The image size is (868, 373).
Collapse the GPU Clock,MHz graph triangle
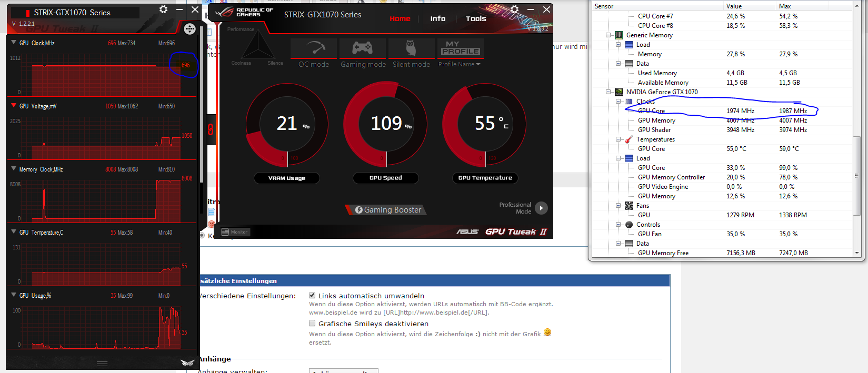click(14, 43)
